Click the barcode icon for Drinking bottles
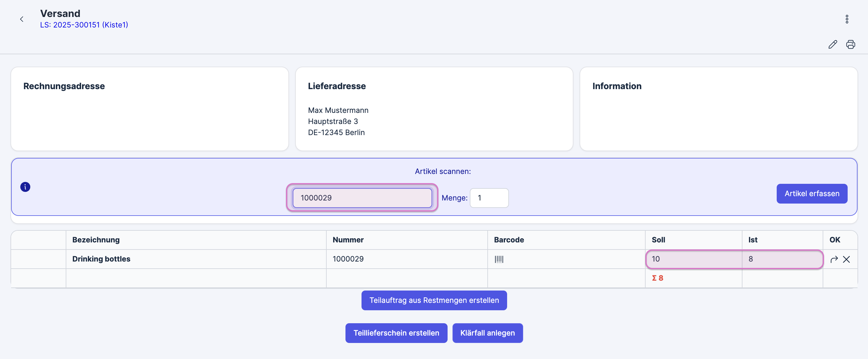Image resolution: width=868 pixels, height=359 pixels. pyautogui.click(x=499, y=259)
